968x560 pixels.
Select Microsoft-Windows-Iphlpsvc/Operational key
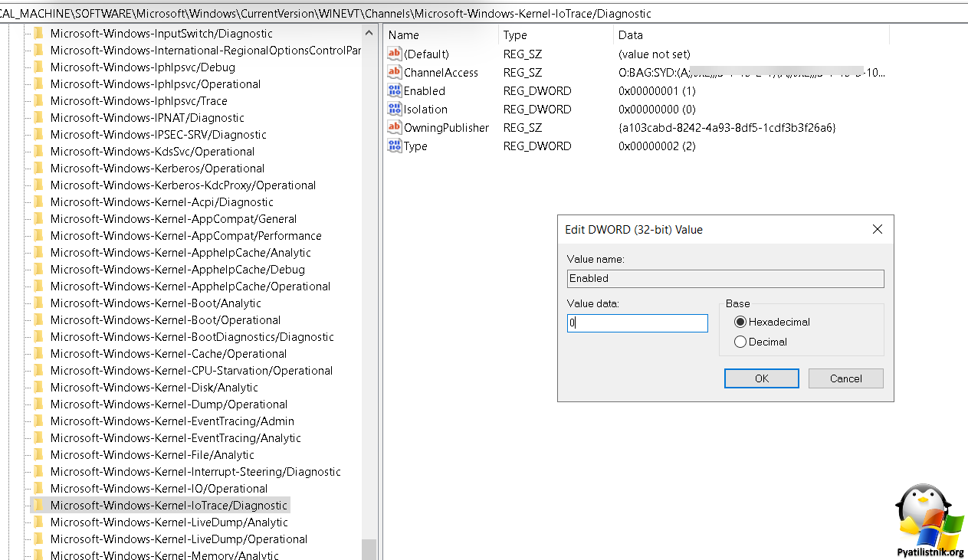[156, 84]
